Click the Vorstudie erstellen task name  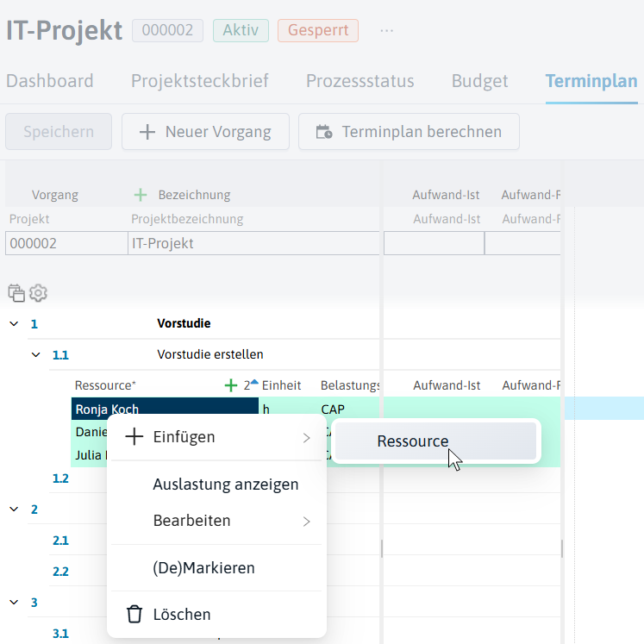click(209, 354)
